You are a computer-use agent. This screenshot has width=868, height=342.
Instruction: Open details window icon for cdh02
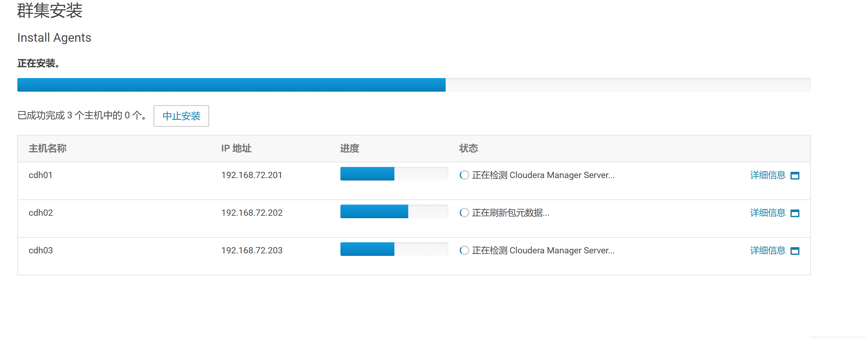pos(794,214)
